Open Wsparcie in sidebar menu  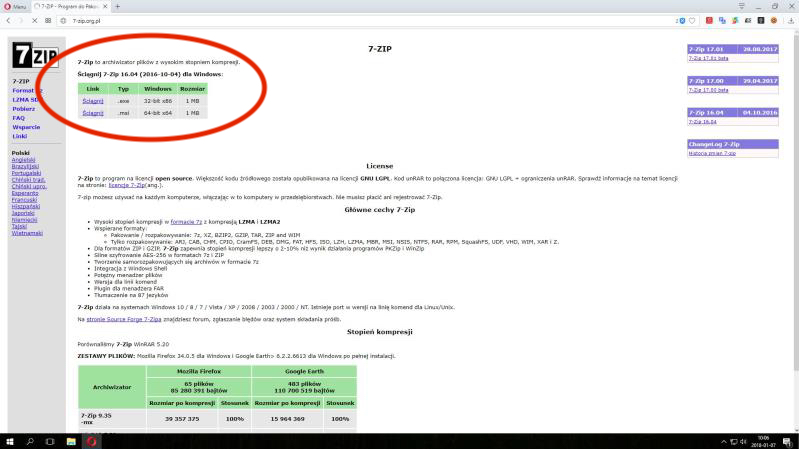(26, 127)
